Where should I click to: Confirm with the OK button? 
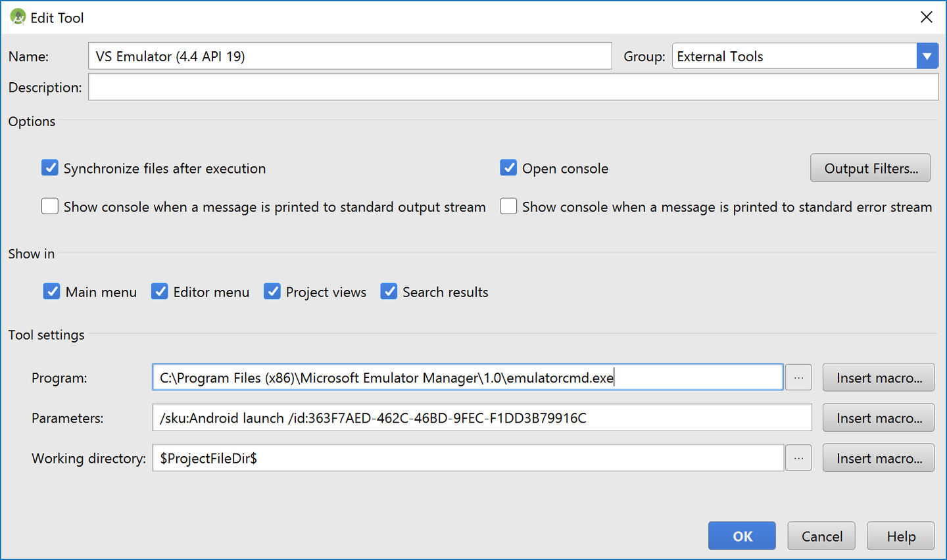[742, 536]
